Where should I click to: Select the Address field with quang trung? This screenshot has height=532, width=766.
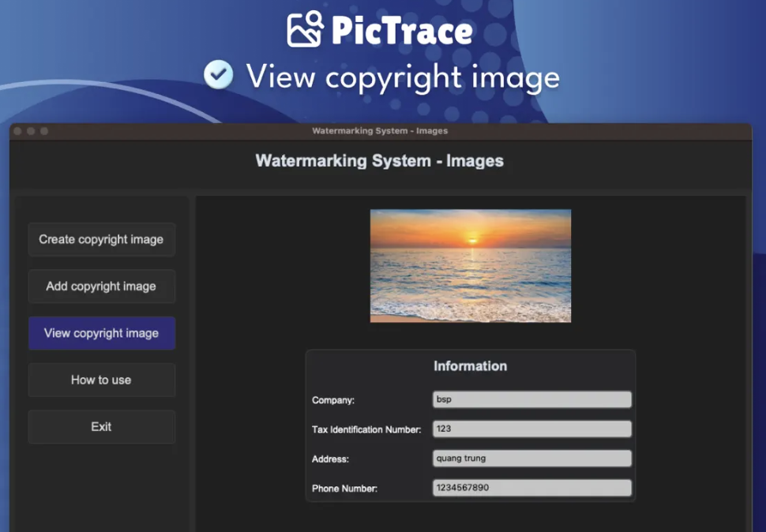click(531, 458)
